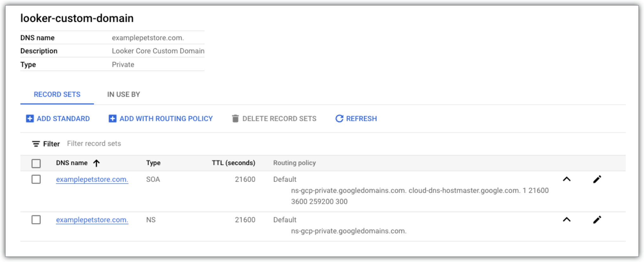Edit the SOA record with pencil icon
Viewport: 644px width, 262px height.
(597, 179)
